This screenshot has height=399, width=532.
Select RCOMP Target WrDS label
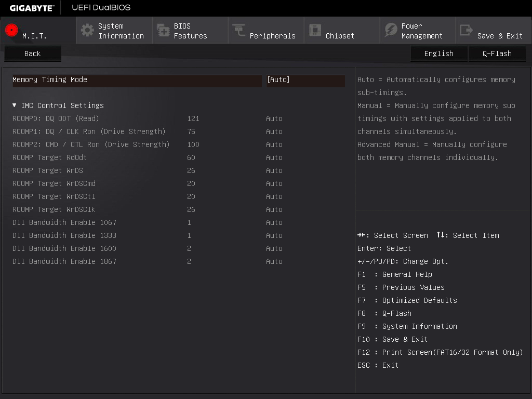click(x=47, y=170)
